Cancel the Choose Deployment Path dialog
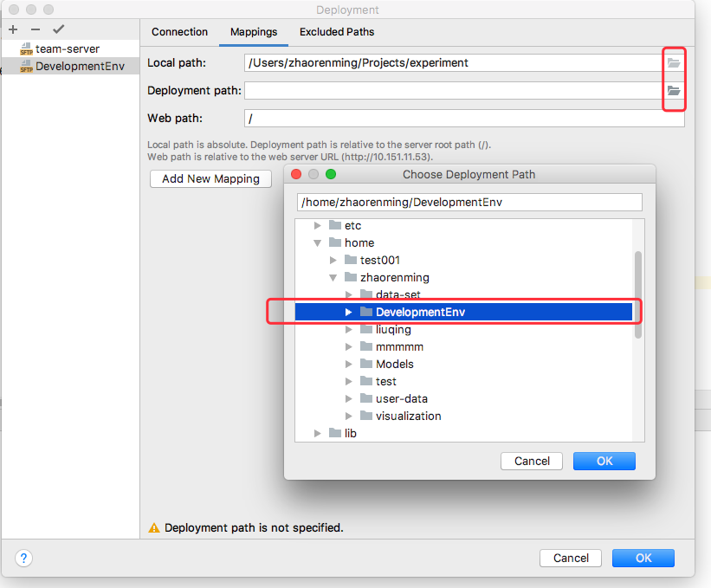711x588 pixels. point(532,462)
